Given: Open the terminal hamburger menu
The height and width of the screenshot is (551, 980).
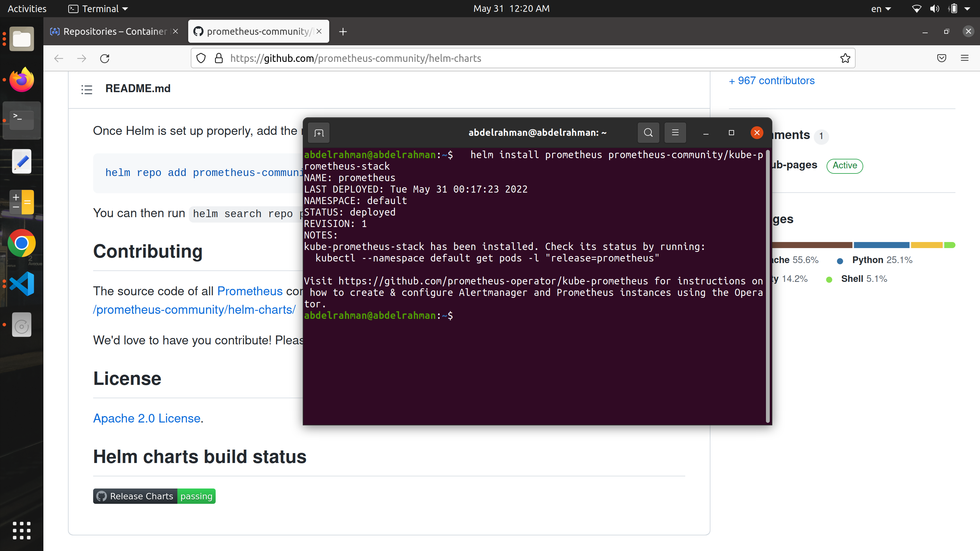Looking at the screenshot, I should coord(675,133).
